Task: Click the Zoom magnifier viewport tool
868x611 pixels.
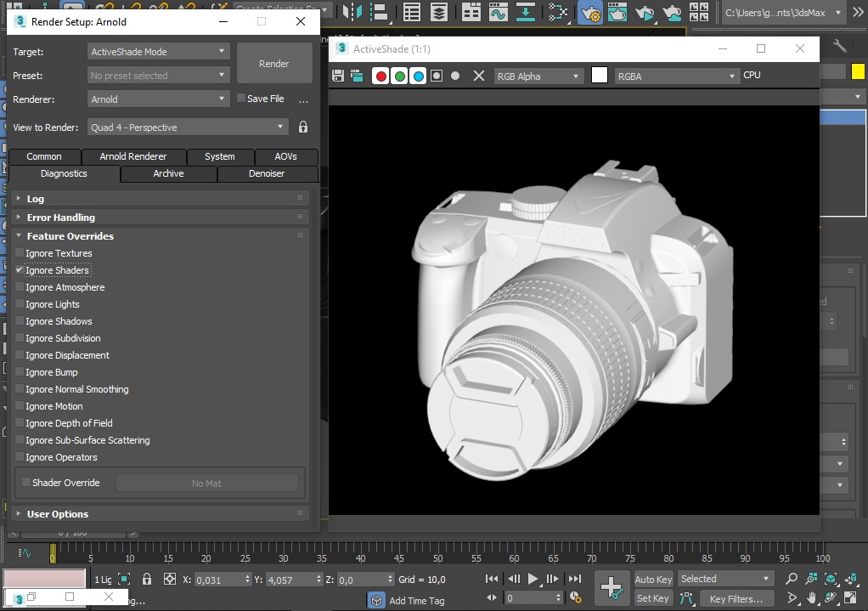Action: [792, 579]
